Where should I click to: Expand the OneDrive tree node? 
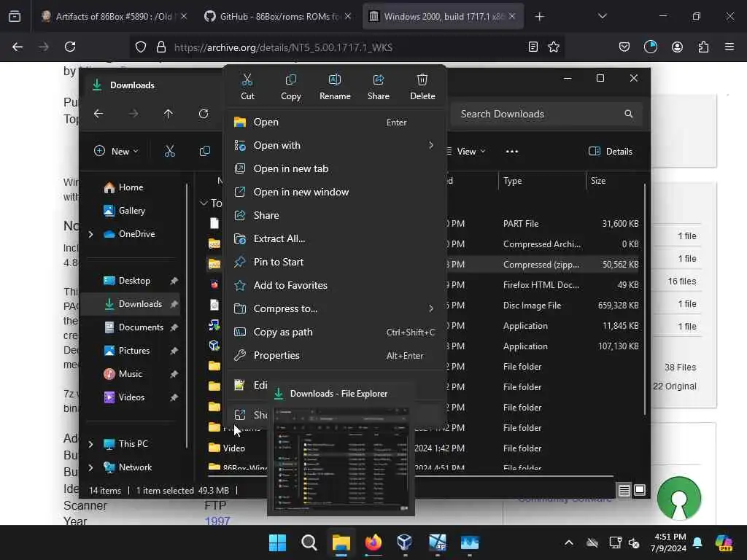[91, 234]
